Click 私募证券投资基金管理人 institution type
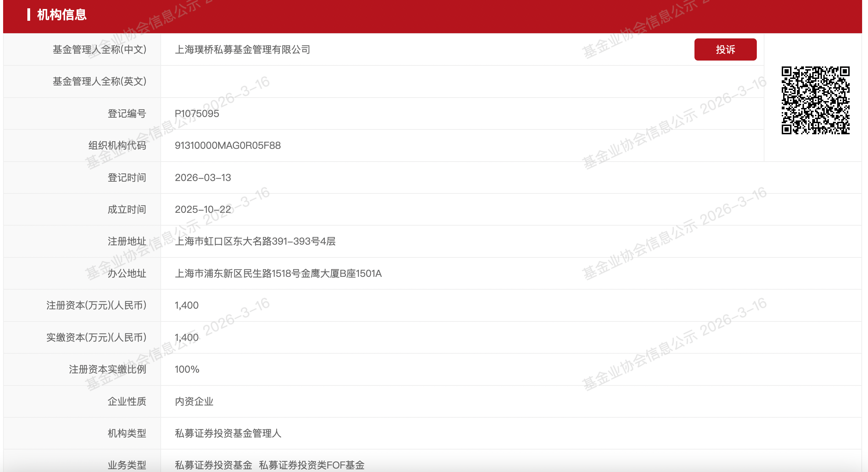 pos(228,433)
